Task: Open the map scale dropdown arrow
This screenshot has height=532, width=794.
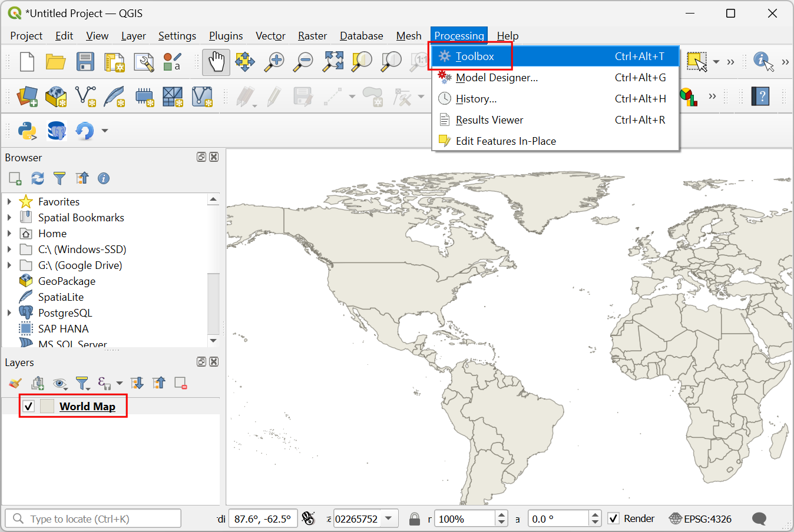Action: (x=389, y=518)
